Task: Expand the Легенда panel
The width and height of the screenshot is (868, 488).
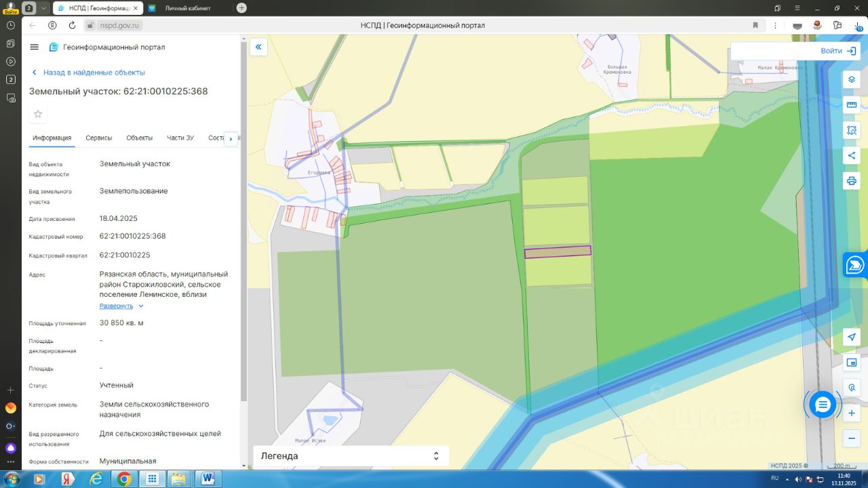Action: (351, 456)
